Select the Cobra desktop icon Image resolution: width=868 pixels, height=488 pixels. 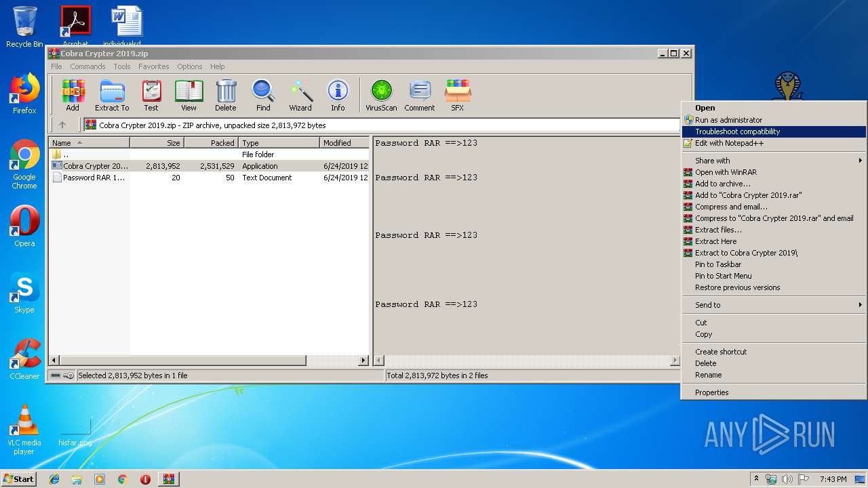tap(788, 87)
